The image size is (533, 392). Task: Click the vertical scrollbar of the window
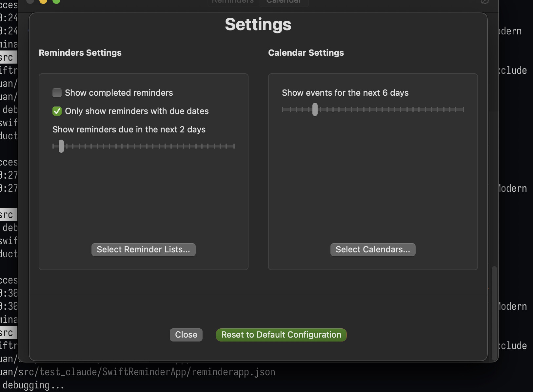click(494, 311)
